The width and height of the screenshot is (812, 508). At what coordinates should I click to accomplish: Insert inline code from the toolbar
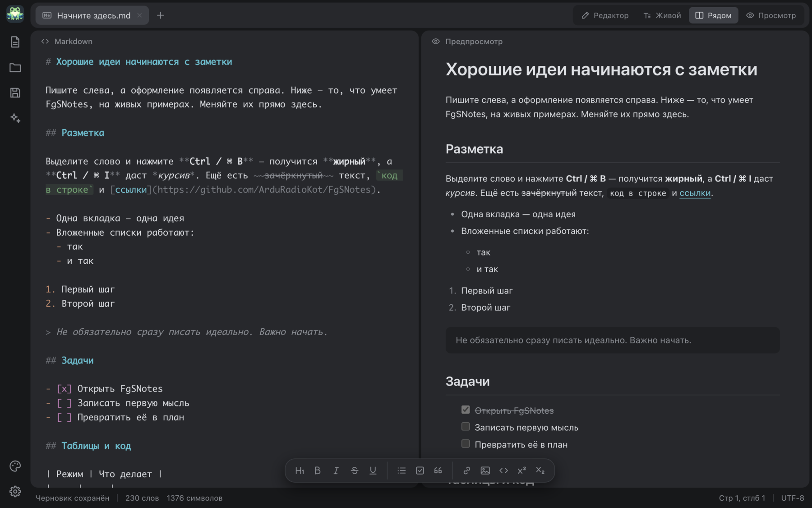click(x=503, y=471)
